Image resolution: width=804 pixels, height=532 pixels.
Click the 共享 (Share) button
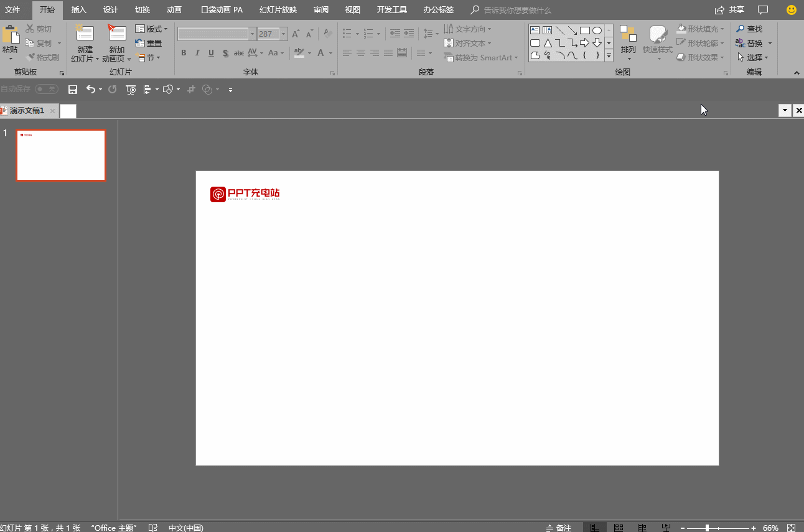coord(730,10)
